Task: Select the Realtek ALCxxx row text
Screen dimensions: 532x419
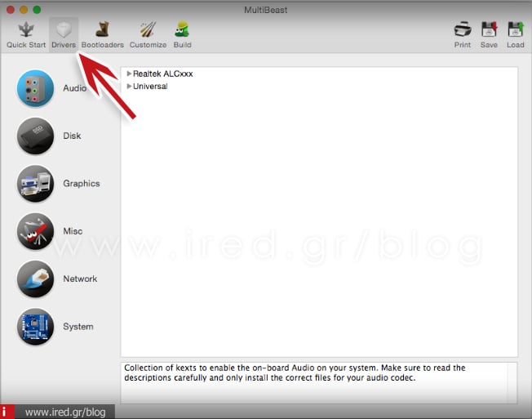Action: point(163,74)
